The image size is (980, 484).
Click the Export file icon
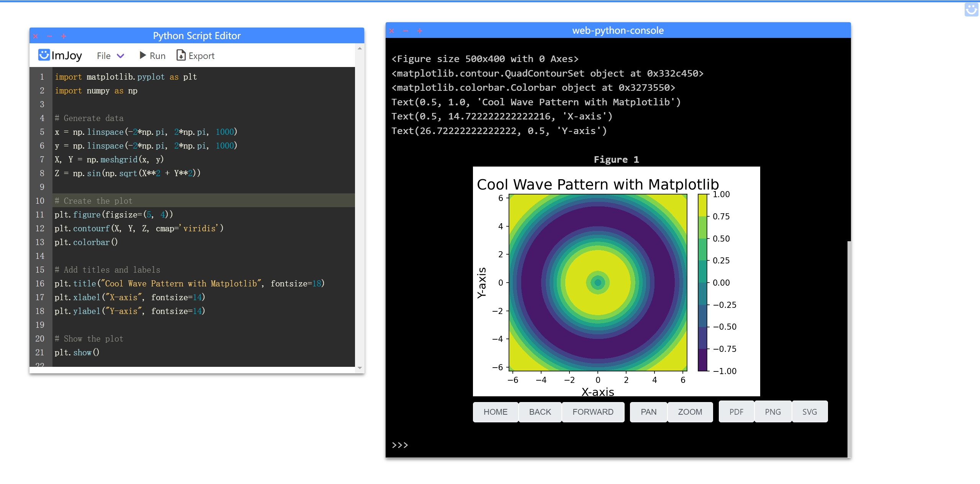(181, 56)
